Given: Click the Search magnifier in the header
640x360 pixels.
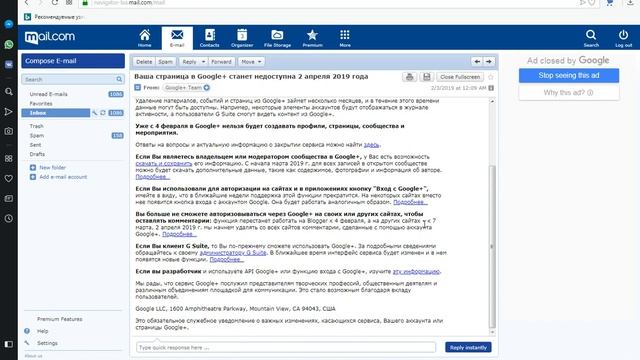Looking at the screenshot, I should tap(591, 38).
